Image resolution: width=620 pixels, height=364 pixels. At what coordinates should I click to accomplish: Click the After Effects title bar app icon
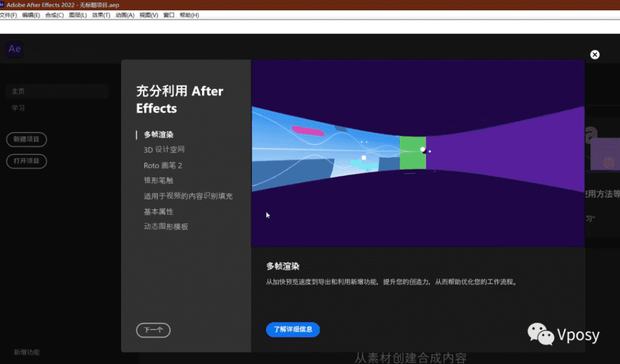point(2,5)
